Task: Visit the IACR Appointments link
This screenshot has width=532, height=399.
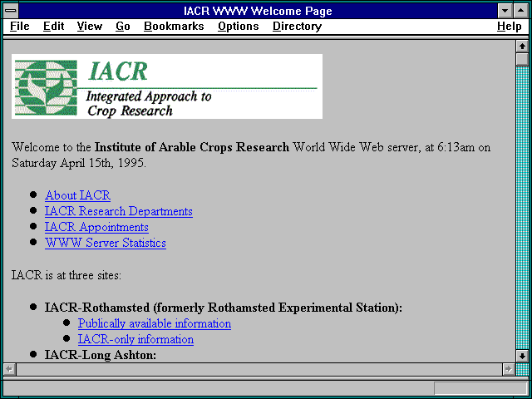Action: click(96, 227)
